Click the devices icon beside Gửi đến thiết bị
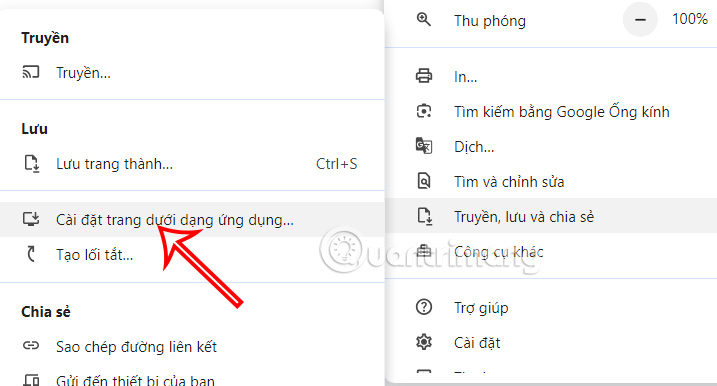Image resolution: width=717 pixels, height=386 pixels. coord(31,380)
